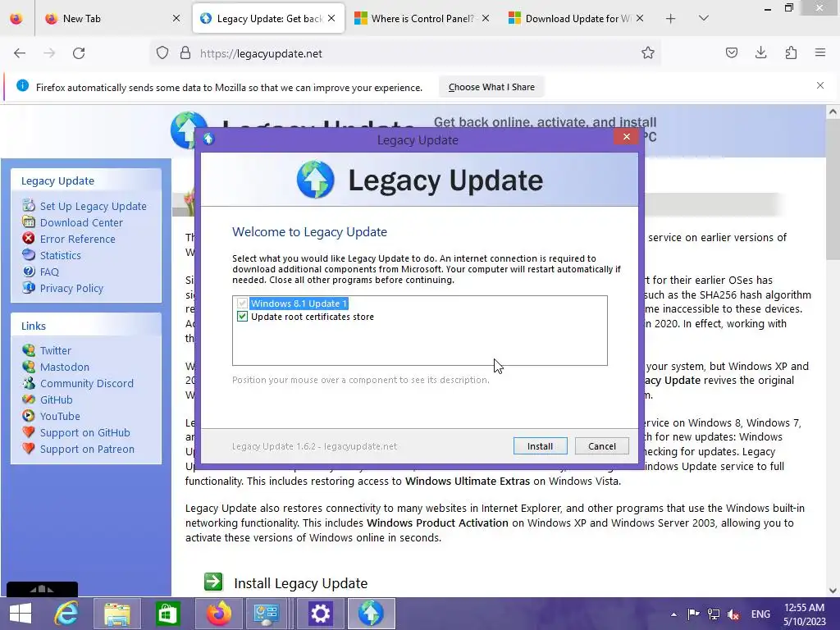
Task: Click the FAQ question mark icon
Action: (29, 271)
